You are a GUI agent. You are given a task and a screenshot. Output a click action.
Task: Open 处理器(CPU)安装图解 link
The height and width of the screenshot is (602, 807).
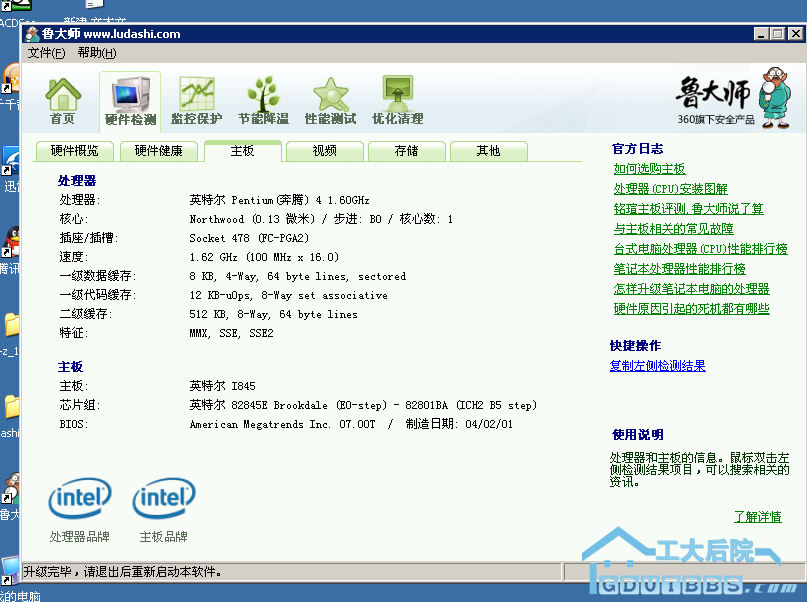pos(671,189)
